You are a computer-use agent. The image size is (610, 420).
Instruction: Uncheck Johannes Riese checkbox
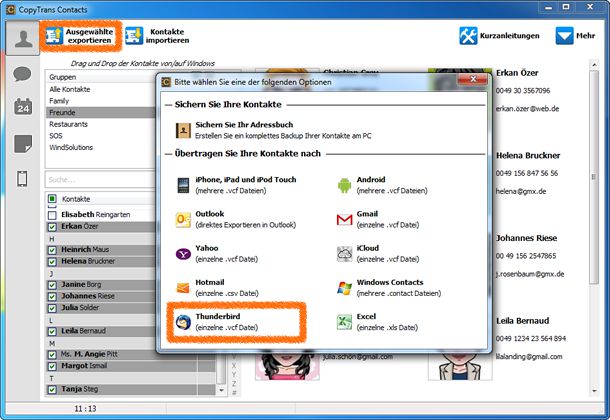point(52,296)
